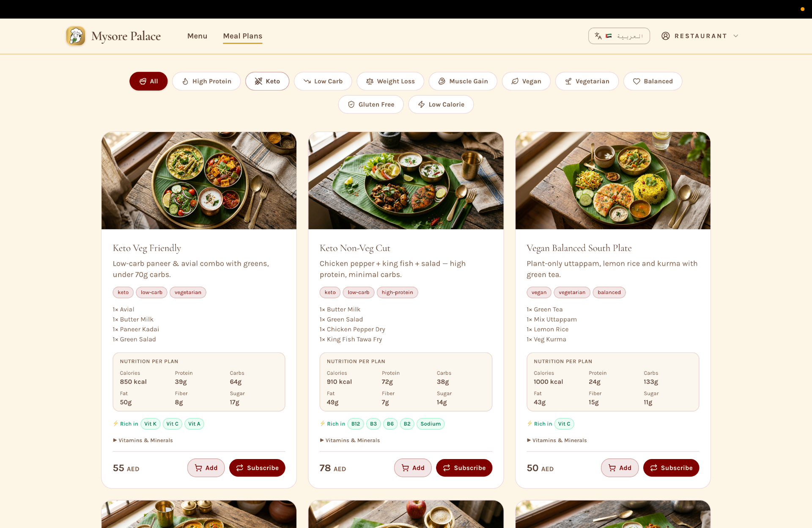The width and height of the screenshot is (812, 528).
Task: Click the Sodium nutrient badge
Action: (431, 424)
